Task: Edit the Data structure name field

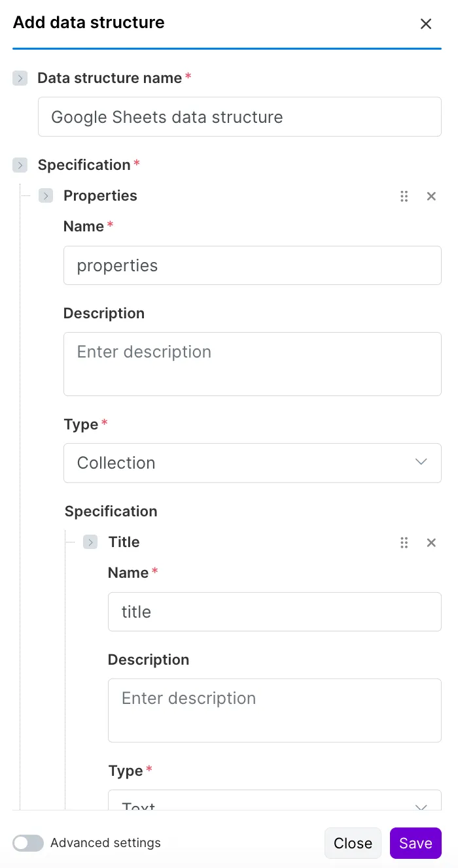Action: click(239, 117)
